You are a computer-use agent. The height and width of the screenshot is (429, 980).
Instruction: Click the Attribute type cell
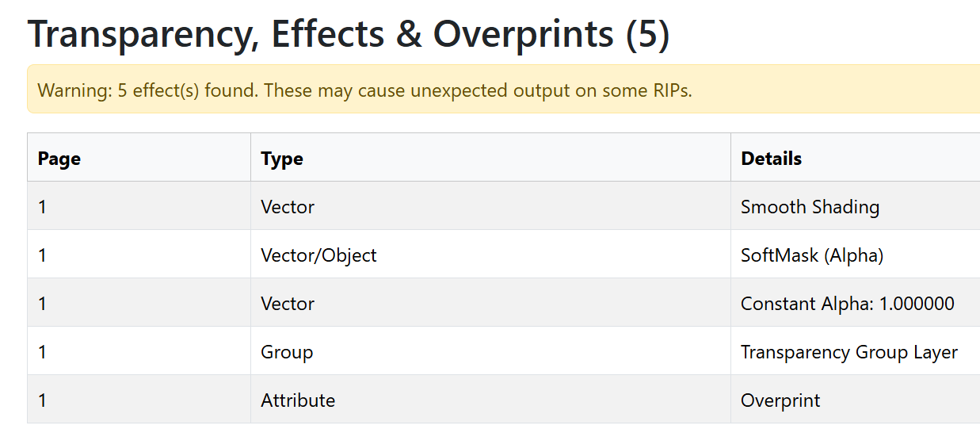pos(298,400)
